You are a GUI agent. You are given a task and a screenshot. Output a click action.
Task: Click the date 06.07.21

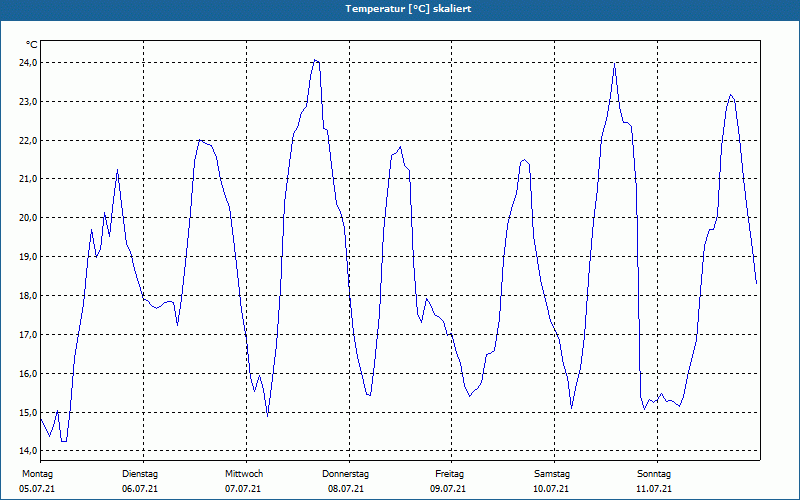[140, 489]
